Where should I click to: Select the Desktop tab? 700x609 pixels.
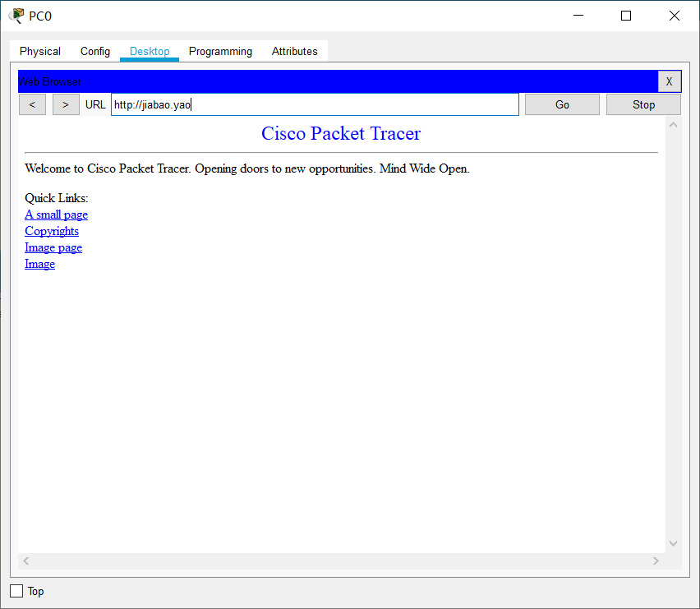coord(150,51)
